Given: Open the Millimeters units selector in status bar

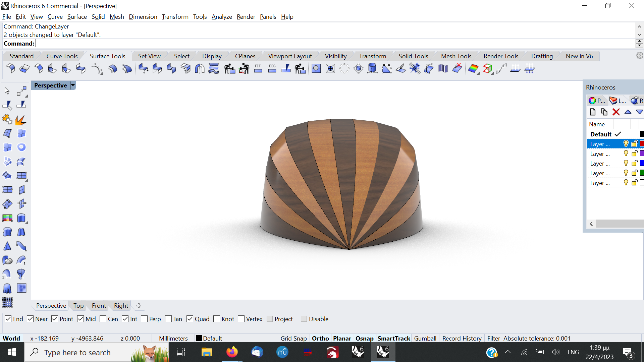Looking at the screenshot, I should pyautogui.click(x=173, y=338).
